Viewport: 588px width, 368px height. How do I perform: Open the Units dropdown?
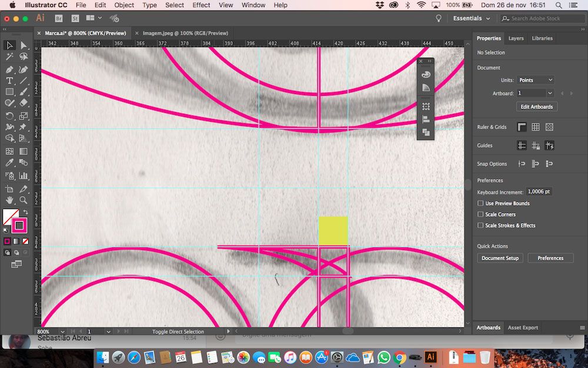536,80
